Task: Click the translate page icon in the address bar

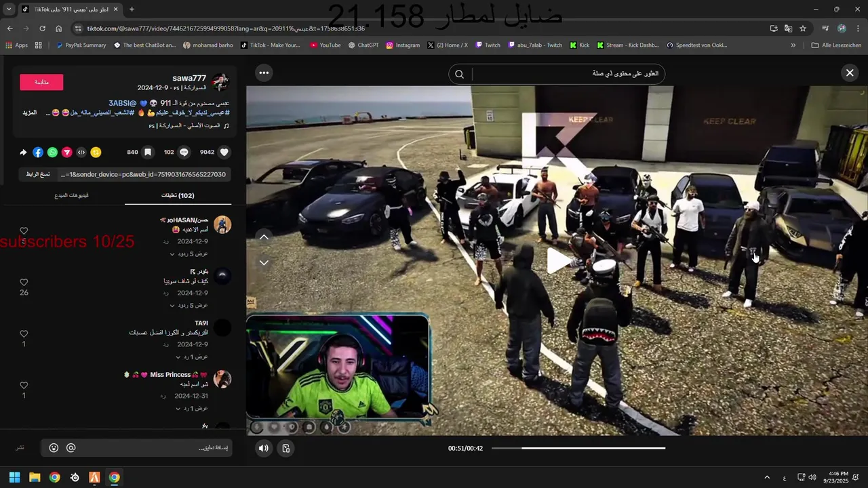Action: (788, 28)
